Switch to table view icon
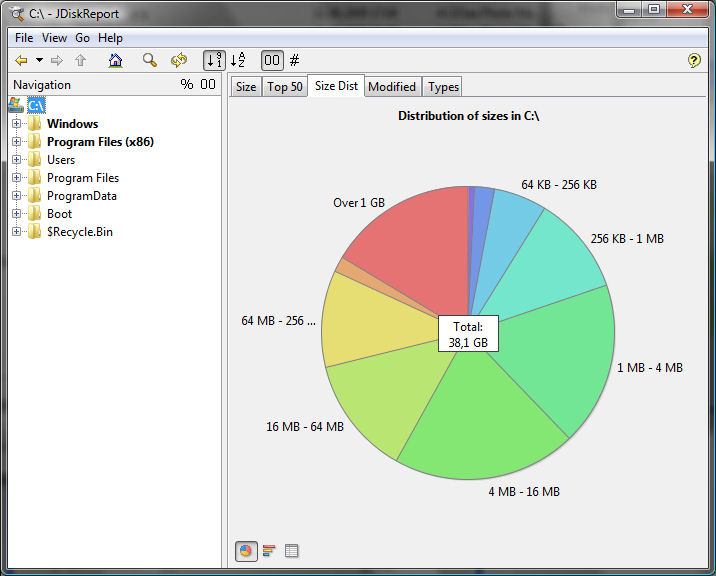Screen dimensions: 716x576 pos(291,551)
